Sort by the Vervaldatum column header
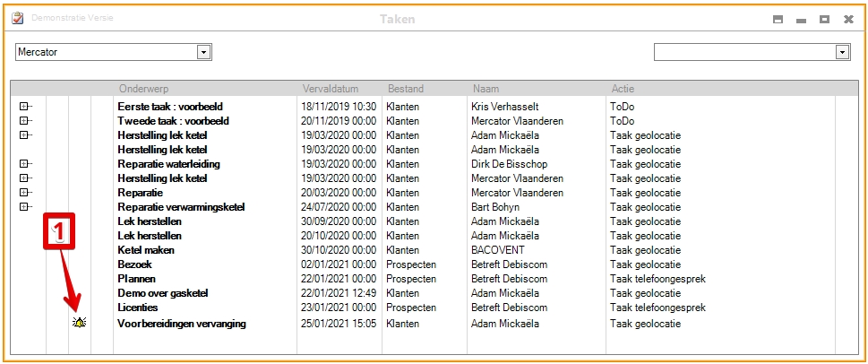Viewport: 868px width, 364px height. (331, 89)
